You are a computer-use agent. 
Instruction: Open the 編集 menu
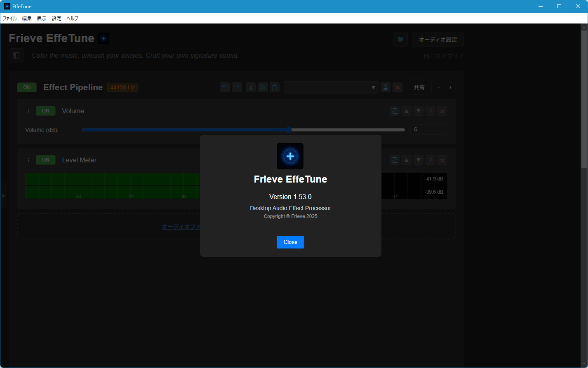[x=27, y=18]
